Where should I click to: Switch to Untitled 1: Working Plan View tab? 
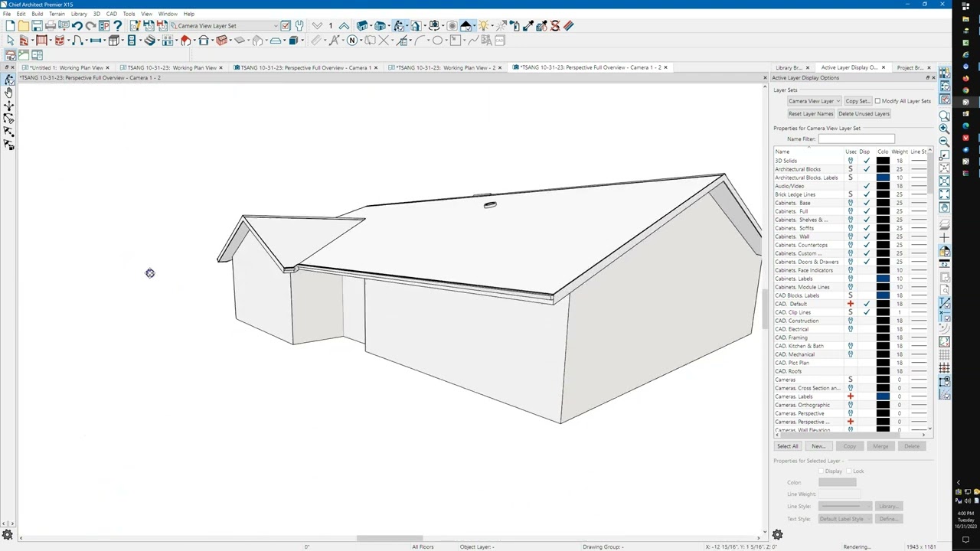(x=67, y=67)
